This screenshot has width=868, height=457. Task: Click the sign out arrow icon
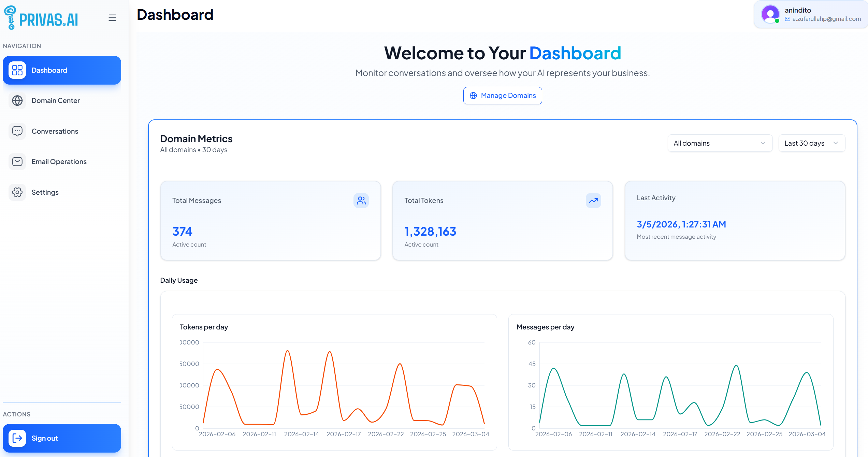pyautogui.click(x=18, y=438)
